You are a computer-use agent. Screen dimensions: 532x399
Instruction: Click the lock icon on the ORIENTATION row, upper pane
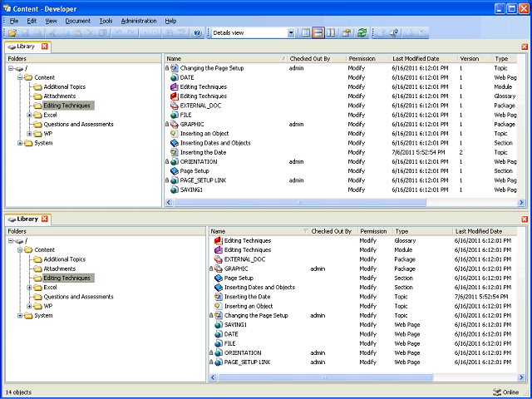point(167,162)
